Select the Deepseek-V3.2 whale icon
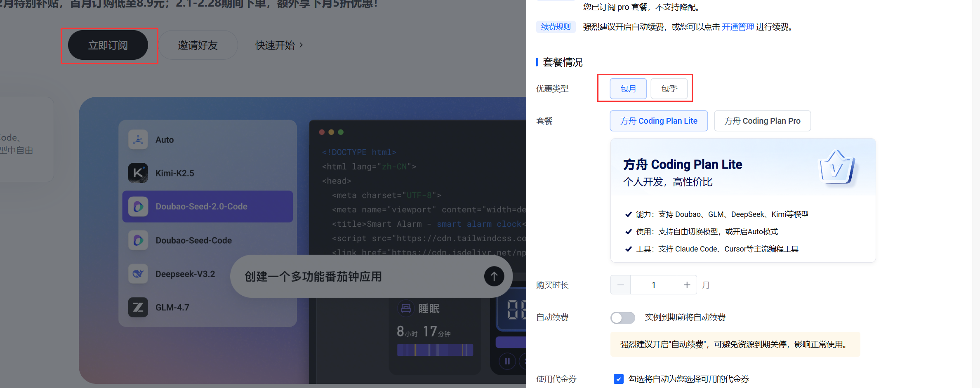The image size is (980, 388). pyautogui.click(x=138, y=274)
